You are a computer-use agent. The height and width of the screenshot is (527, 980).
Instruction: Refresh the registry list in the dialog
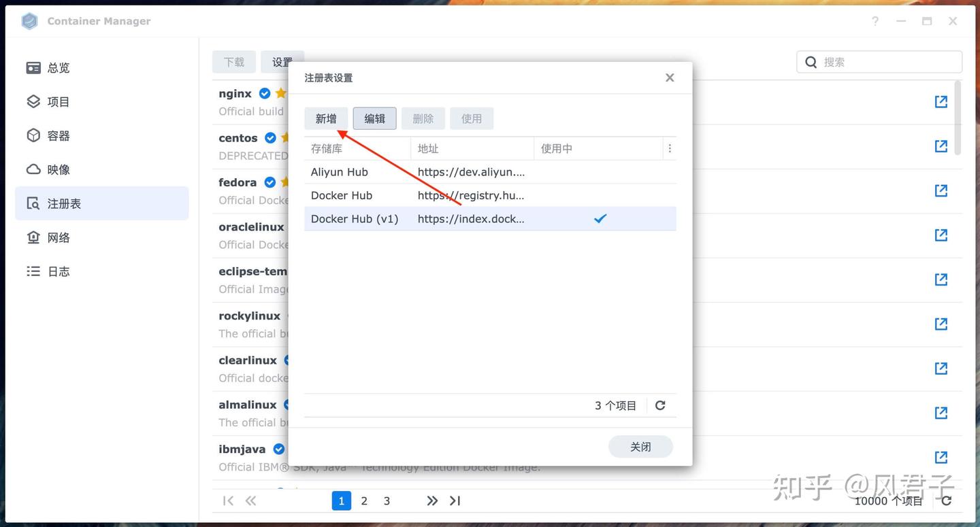tap(659, 405)
